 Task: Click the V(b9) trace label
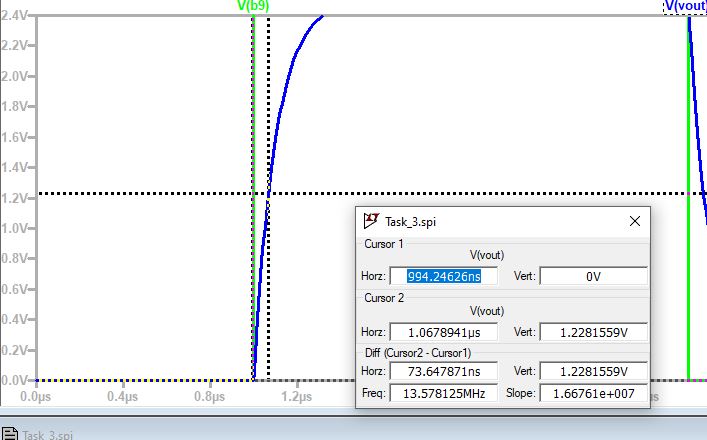coord(252,6)
